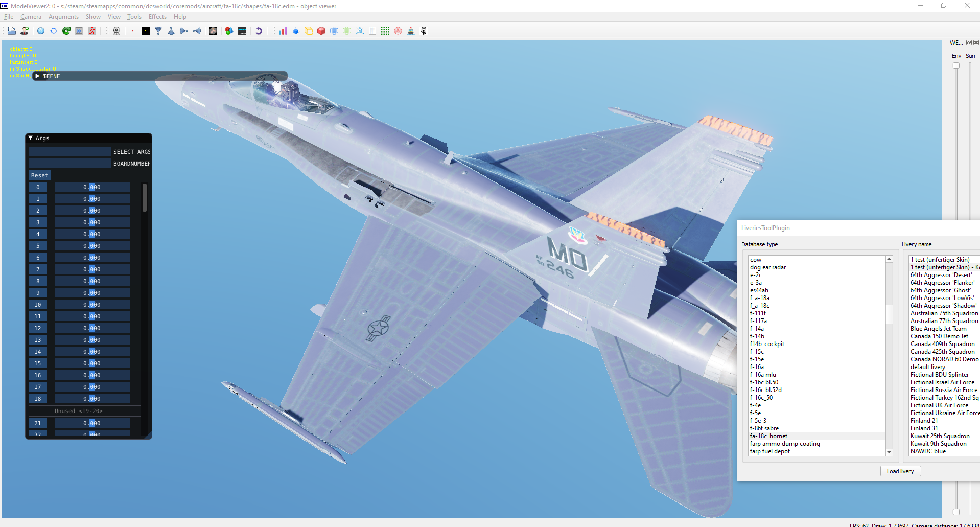
Task: Click the small red crosshair icon
Action: point(132,31)
